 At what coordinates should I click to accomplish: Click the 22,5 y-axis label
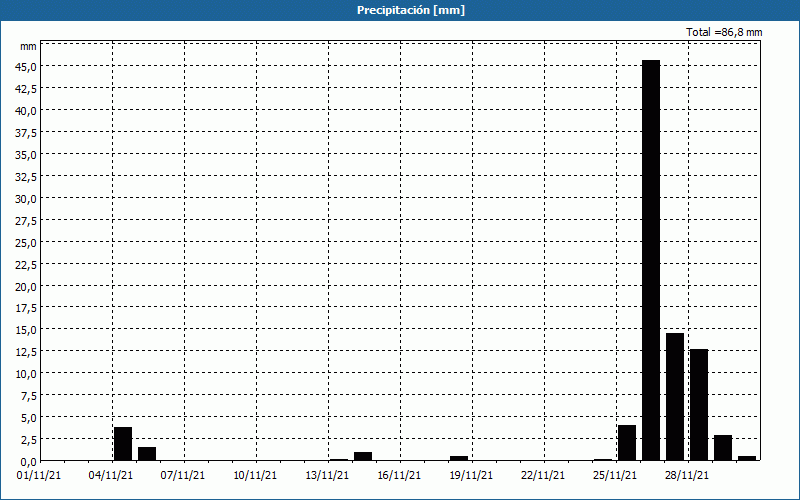coord(26,264)
